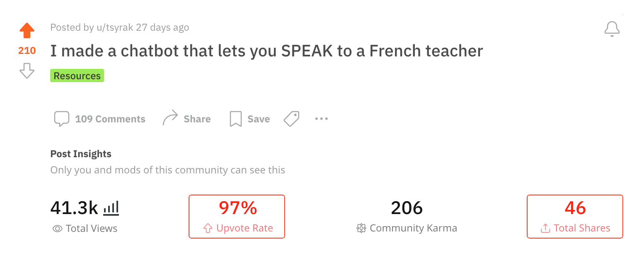644x263 pixels.
Task: Open u/tsyrak's profile
Action: [x=114, y=27]
